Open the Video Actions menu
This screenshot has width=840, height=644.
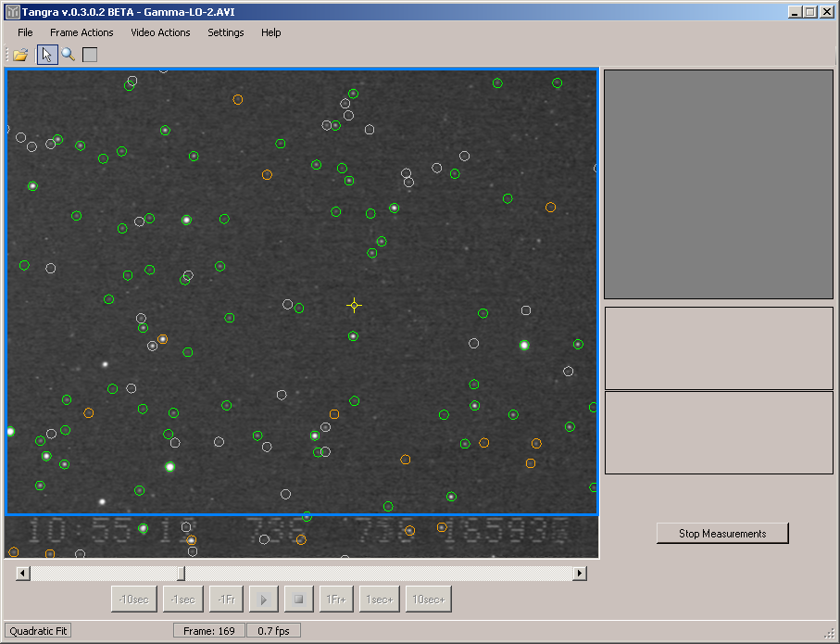[160, 32]
